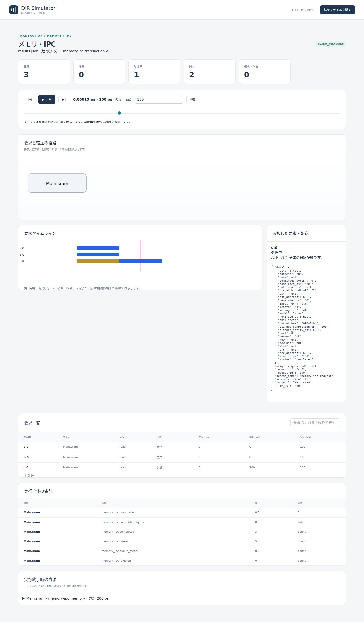Select the yellow waiting segment of c:0
Screen dimensions: 364x622
click(98, 261)
